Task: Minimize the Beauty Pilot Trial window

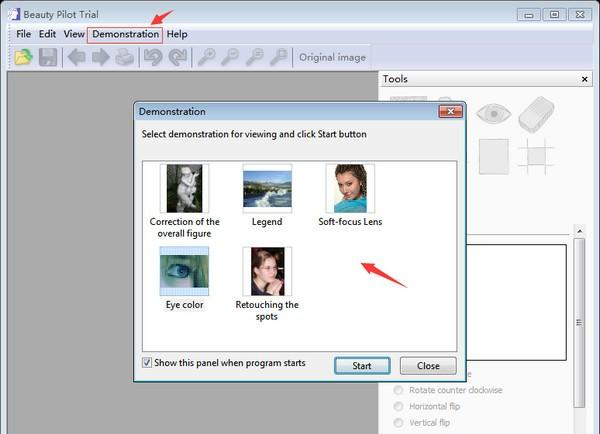Action: [529, 15]
